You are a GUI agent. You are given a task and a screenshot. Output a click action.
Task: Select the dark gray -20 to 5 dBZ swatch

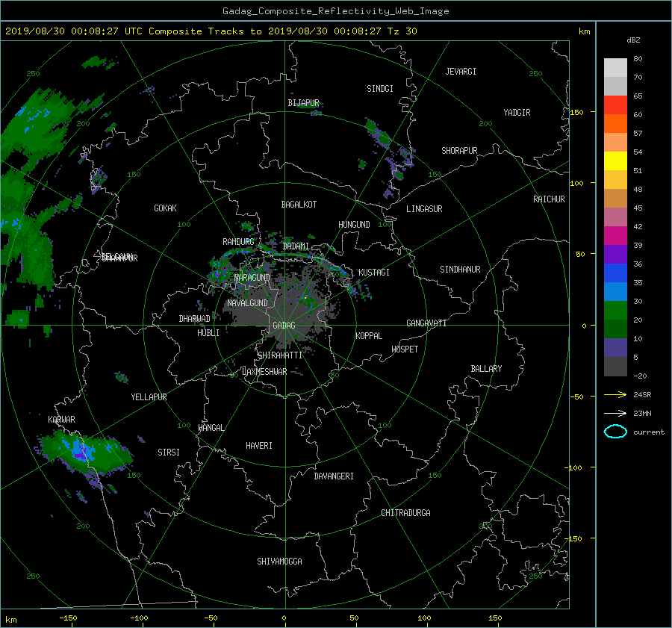click(x=615, y=367)
